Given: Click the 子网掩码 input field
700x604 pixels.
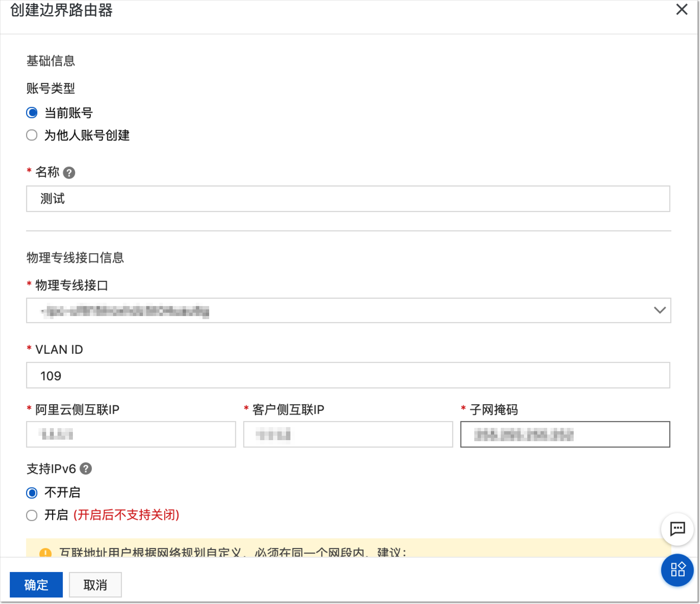Looking at the screenshot, I should click(565, 434).
